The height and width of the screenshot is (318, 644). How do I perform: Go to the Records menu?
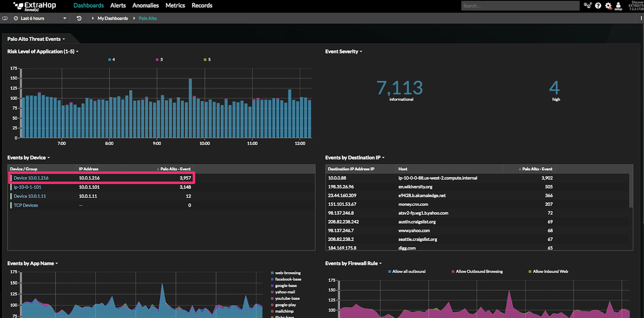(x=202, y=6)
